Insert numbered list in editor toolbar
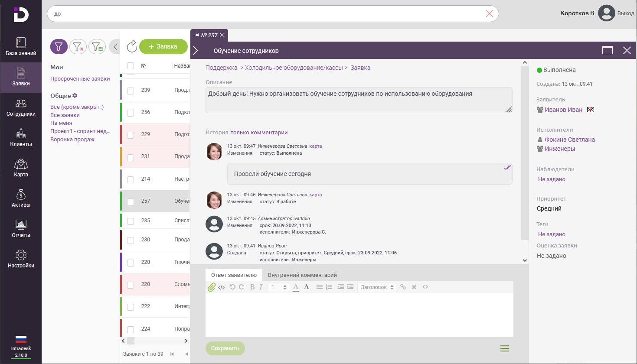 [329, 287]
